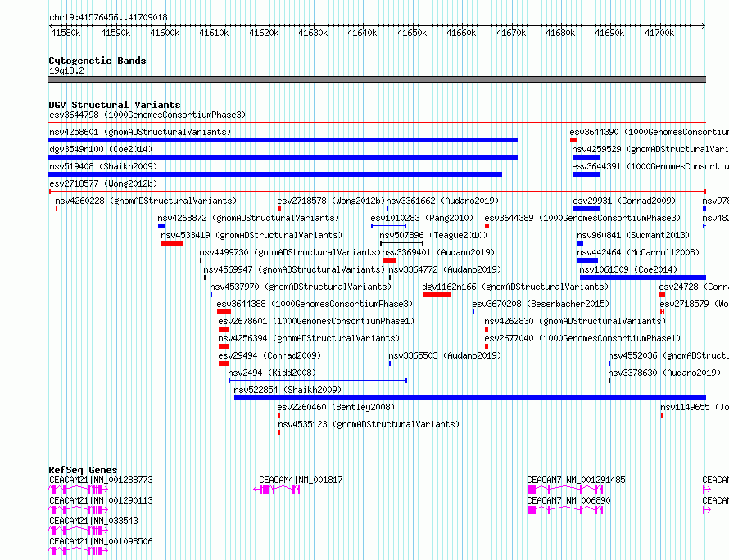Click nsv4569947 gnomAD variant label
Viewport: 729px width, 560px height.
point(294,269)
